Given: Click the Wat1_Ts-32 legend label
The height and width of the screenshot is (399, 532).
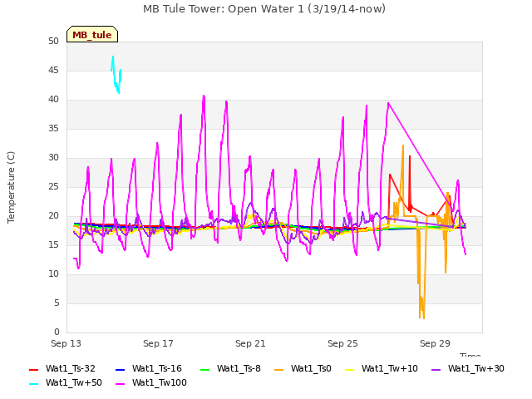Looking at the screenshot, I should tap(70, 368).
